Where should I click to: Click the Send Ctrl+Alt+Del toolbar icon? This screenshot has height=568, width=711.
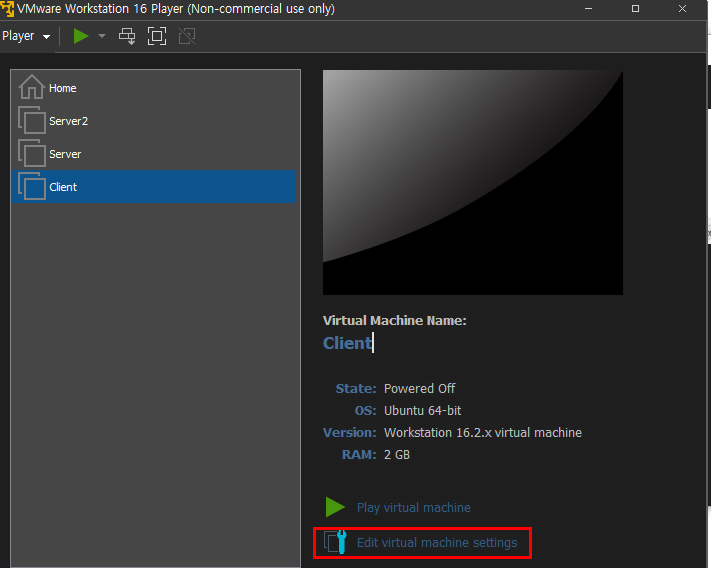pos(127,36)
